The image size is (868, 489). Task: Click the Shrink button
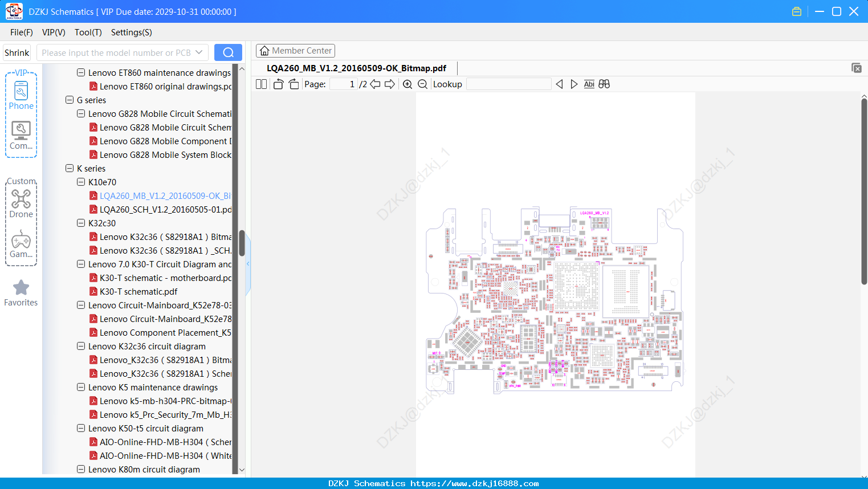tap(17, 52)
